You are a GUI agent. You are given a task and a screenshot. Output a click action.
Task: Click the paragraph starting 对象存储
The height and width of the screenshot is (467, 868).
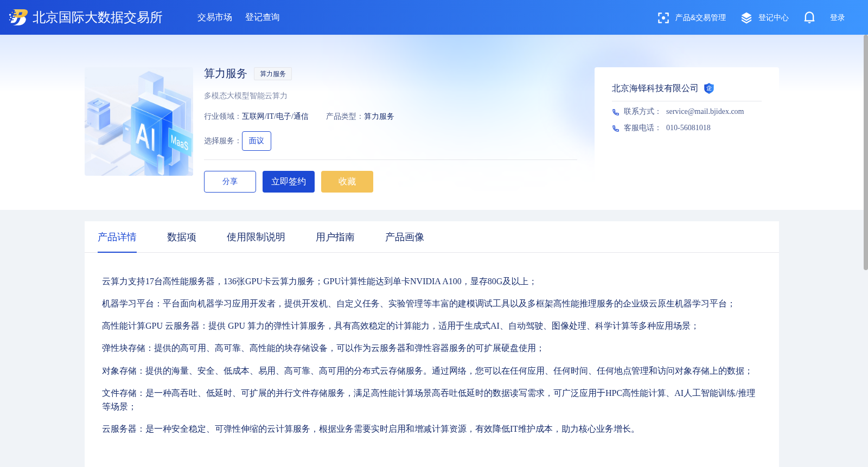pos(427,371)
